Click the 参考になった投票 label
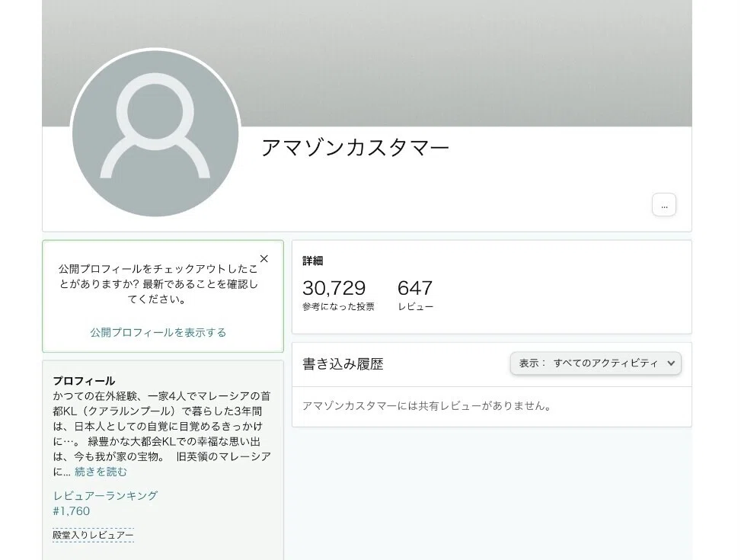 coord(338,306)
